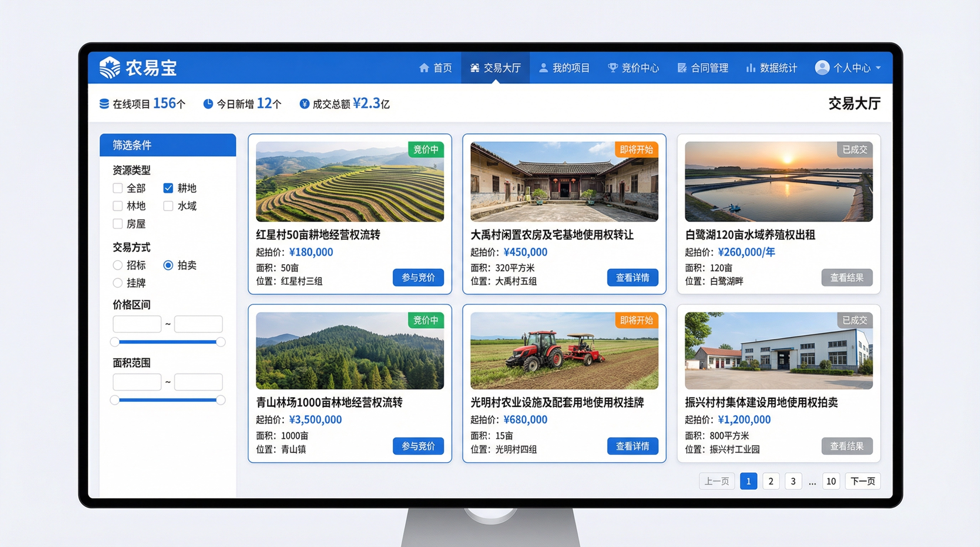Image resolution: width=980 pixels, height=547 pixels.
Task: Click the bar chart icon for 数据统计
Action: point(750,68)
